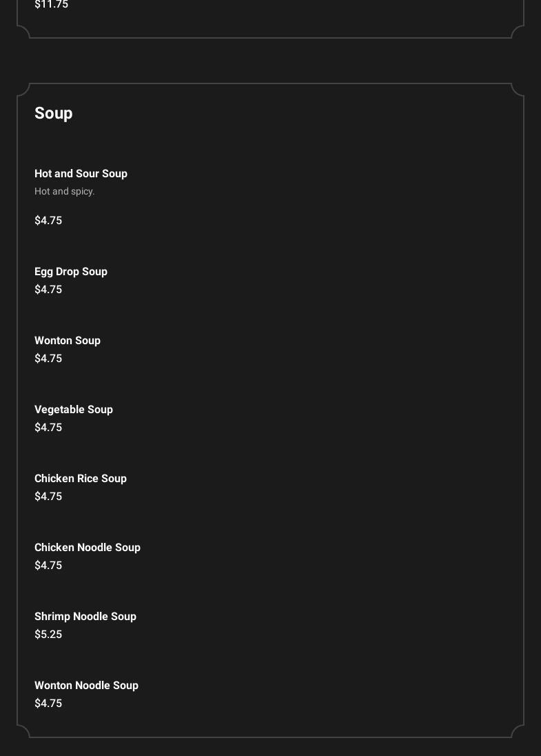Pick the Chicken Noodle Soup item

pos(88,548)
